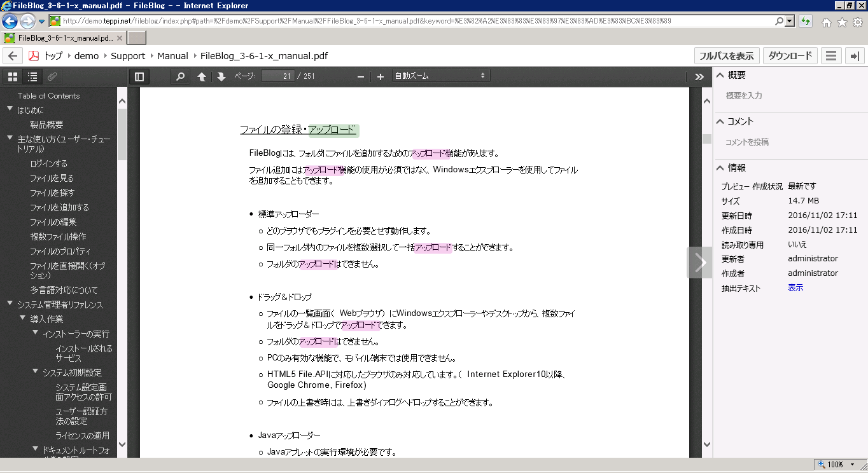The width and height of the screenshot is (868, 473).
Task: Collapse the コメント section
Action: [x=720, y=121]
